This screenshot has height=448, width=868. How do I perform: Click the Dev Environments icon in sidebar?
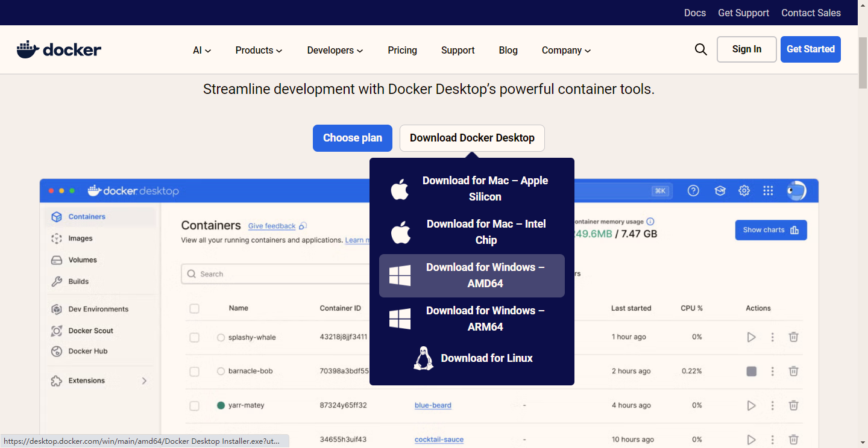(57, 309)
